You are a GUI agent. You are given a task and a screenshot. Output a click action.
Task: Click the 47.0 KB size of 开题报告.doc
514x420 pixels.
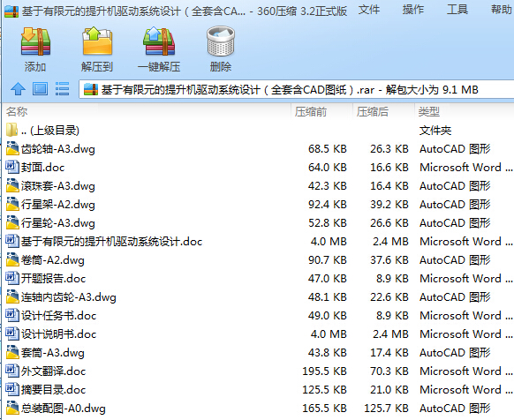(327, 279)
